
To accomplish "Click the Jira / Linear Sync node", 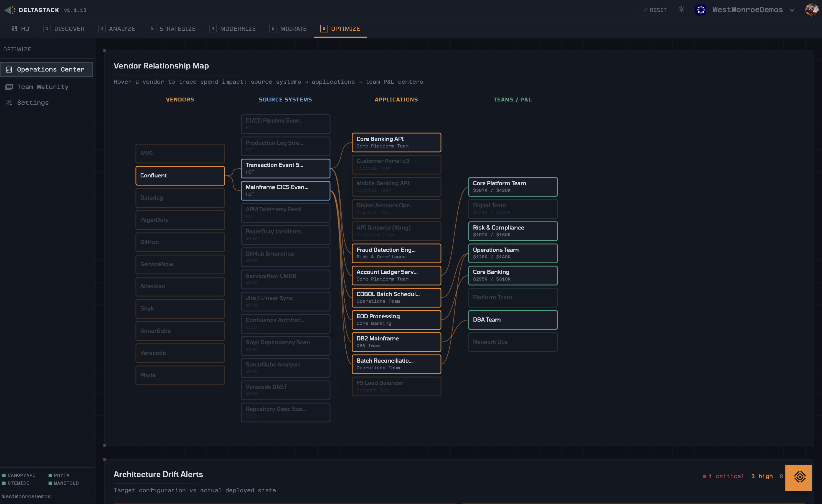I will [x=286, y=302].
